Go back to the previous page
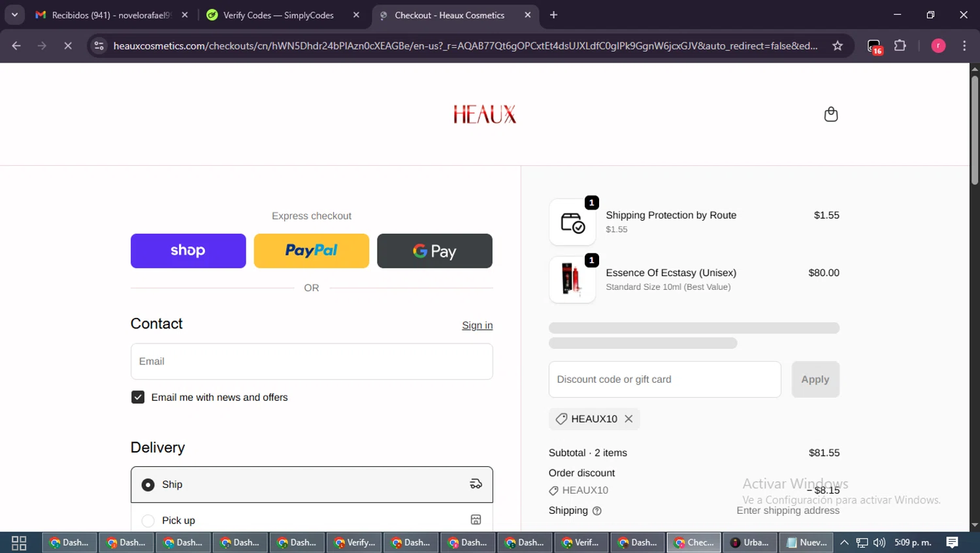This screenshot has width=980, height=553. point(16,46)
